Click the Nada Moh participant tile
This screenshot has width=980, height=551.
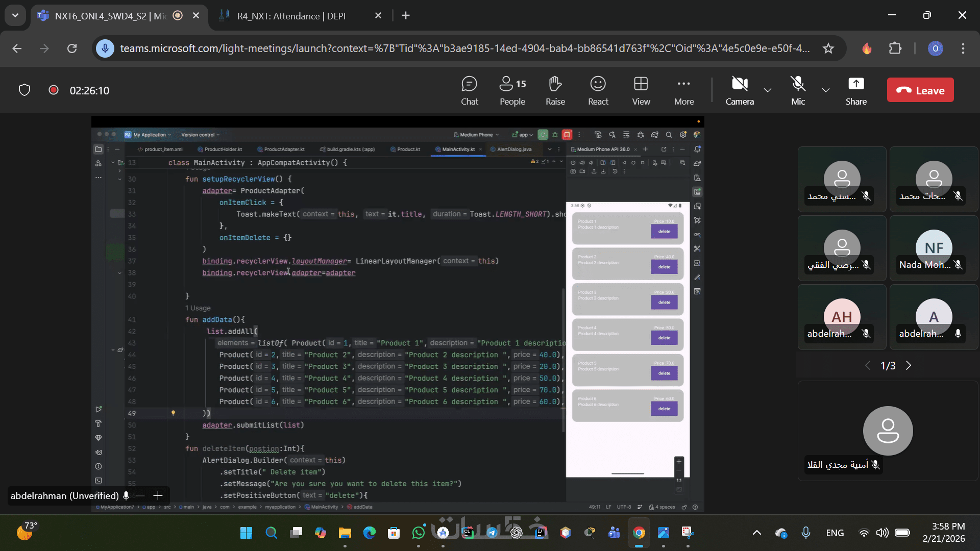[933, 248]
